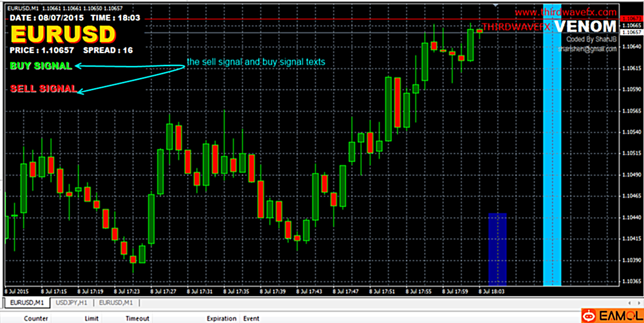Click the TIME : 18:03 label
The image size is (644, 323).
[x=115, y=18]
